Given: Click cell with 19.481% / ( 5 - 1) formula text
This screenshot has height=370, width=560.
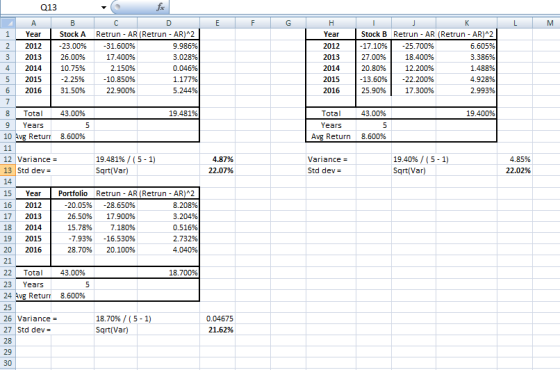Looking at the screenshot, I should point(125,159).
